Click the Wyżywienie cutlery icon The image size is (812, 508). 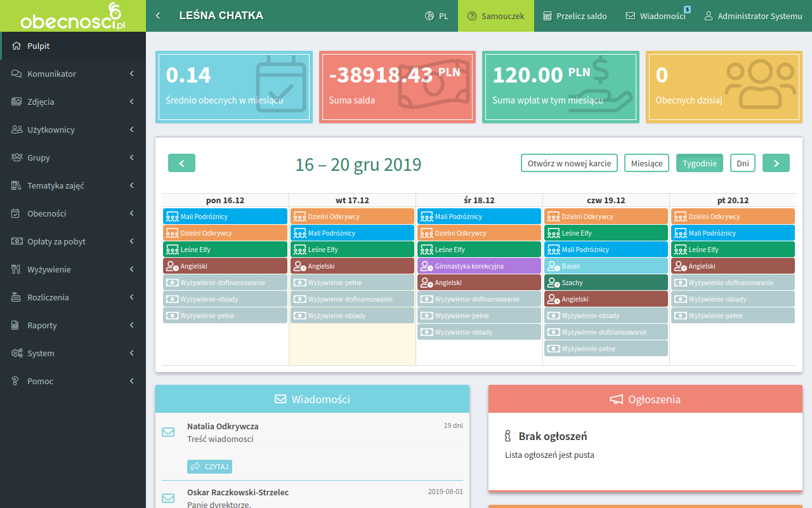pos(17,269)
